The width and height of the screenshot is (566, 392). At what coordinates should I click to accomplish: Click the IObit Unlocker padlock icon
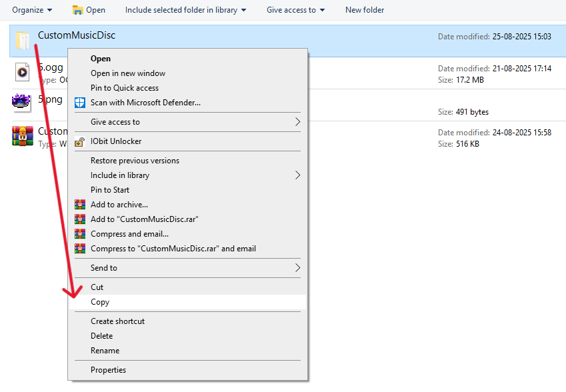pyautogui.click(x=80, y=141)
